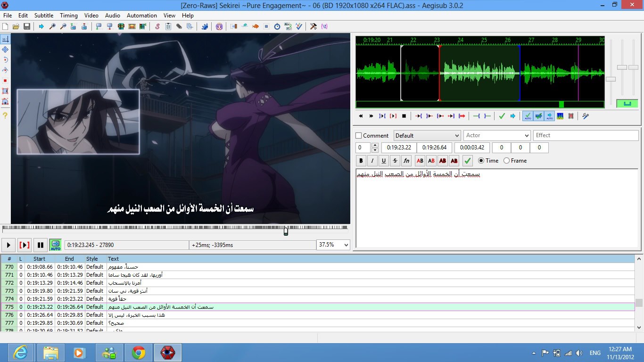This screenshot has width=644, height=362.
Task: Select the Frame radio button
Action: pos(507,161)
